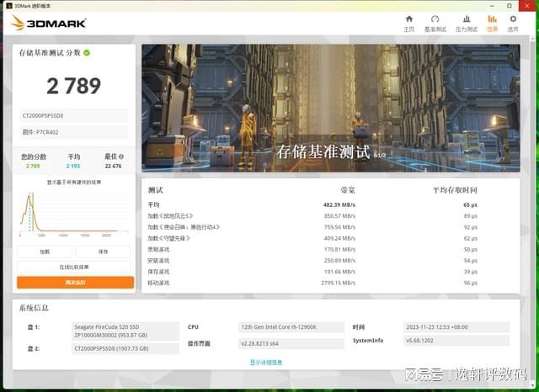
Task: Click the orange 再次运行 run again button
Action: 75,283
